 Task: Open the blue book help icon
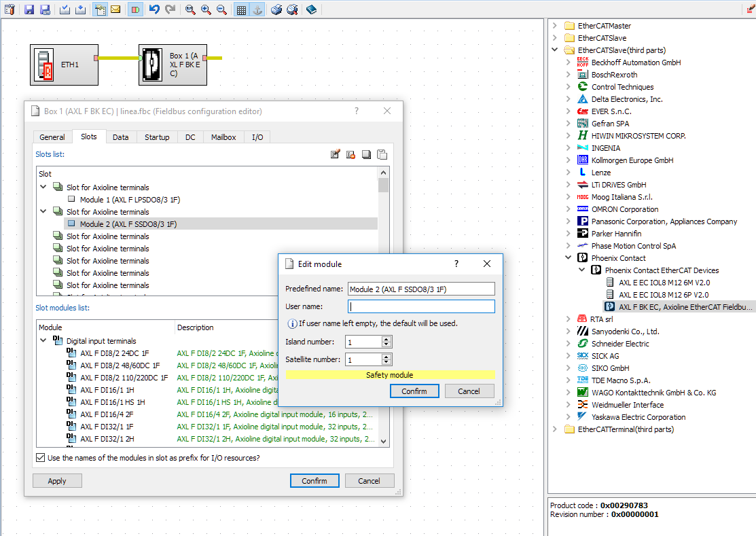(x=312, y=9)
